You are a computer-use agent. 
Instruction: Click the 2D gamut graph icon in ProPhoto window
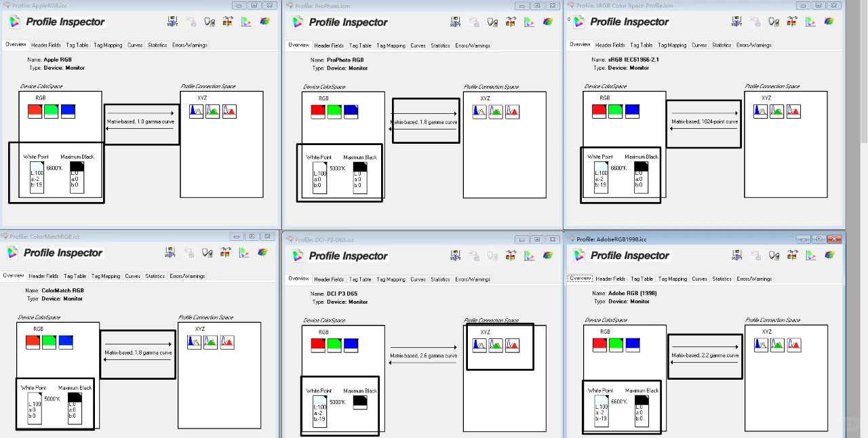529,22
